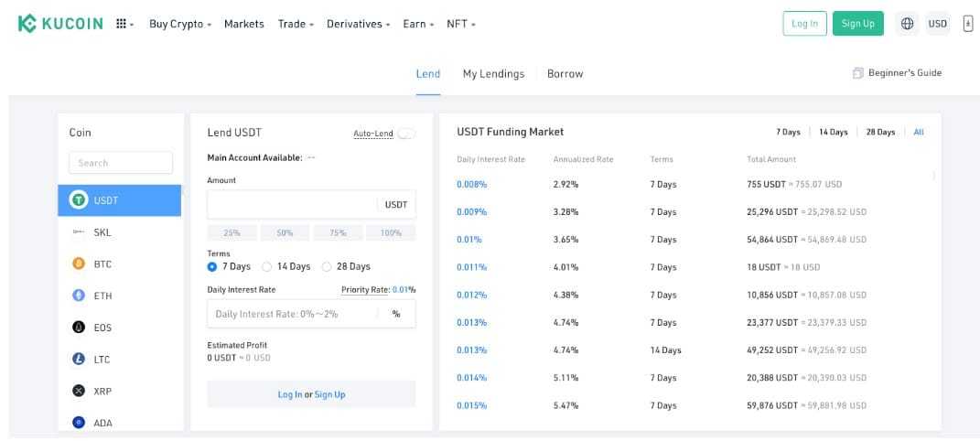Select the ADA coin icon
The image size is (980, 441).
coord(79,423)
